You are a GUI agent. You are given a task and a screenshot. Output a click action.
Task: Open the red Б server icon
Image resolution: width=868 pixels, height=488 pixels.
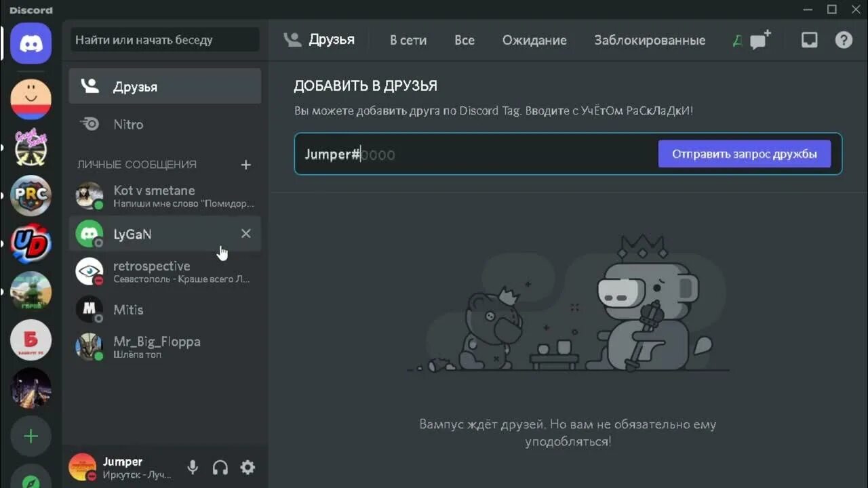point(31,340)
